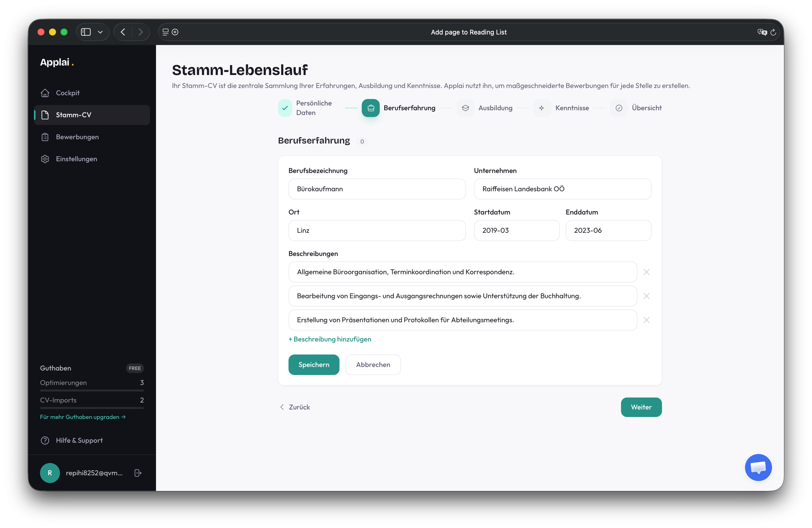Viewport: 812px width, 528px height.
Task: Jump to the Kenntnisse step
Action: [x=561, y=108]
